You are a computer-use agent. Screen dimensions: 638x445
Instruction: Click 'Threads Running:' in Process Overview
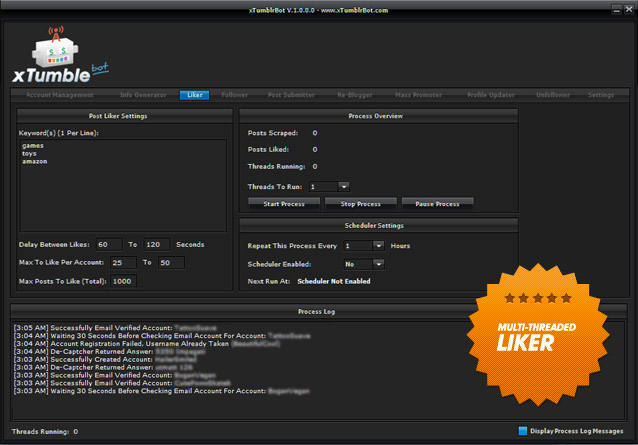click(x=276, y=166)
